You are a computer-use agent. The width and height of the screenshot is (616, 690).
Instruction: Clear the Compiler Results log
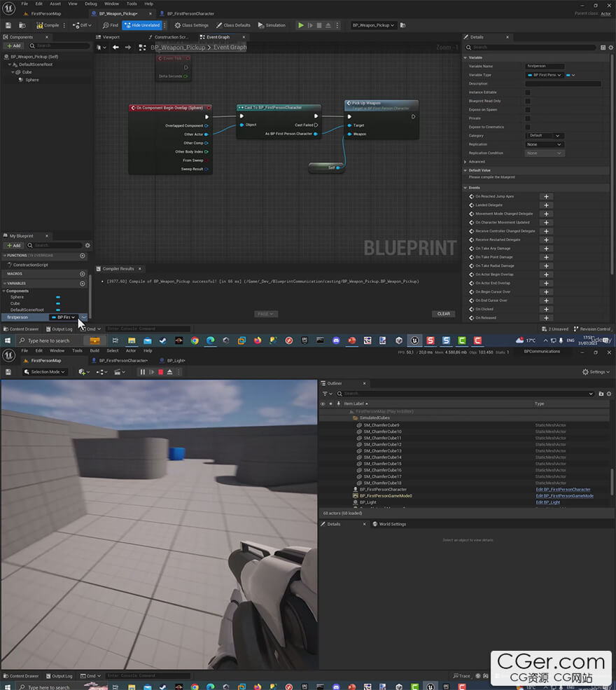443,314
